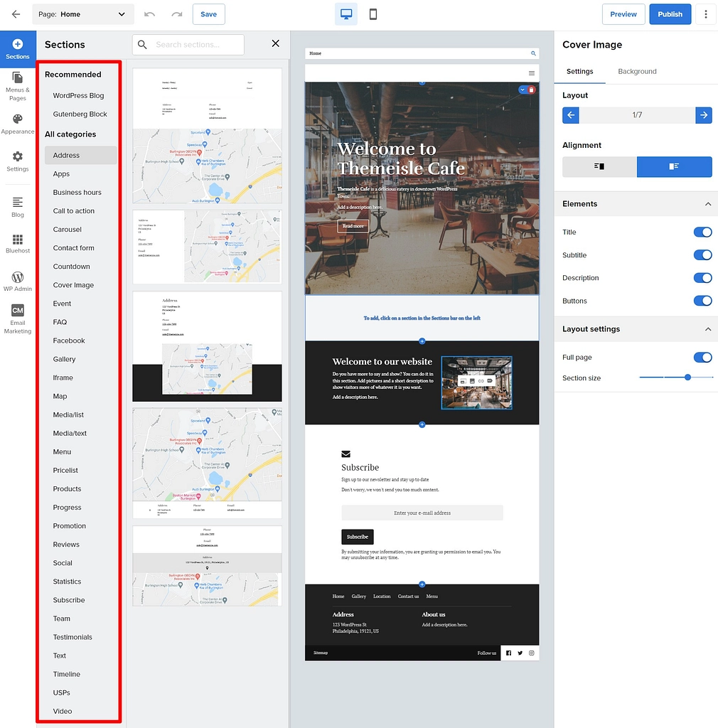The image size is (718, 728).
Task: Click the Instagram icon in footer
Action: click(532, 653)
